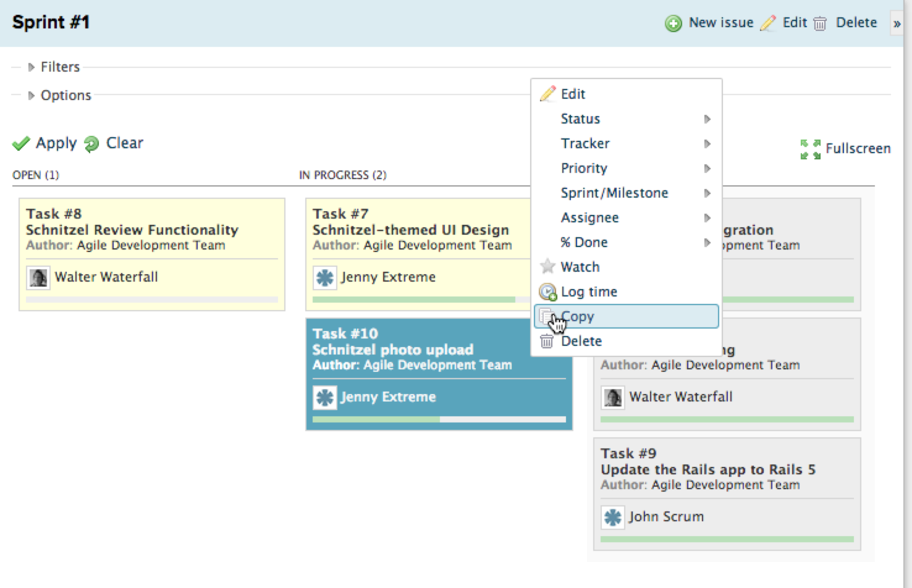Open the Sprint/Milestone submenu arrow
This screenshot has width=912, height=588.
coord(707,193)
